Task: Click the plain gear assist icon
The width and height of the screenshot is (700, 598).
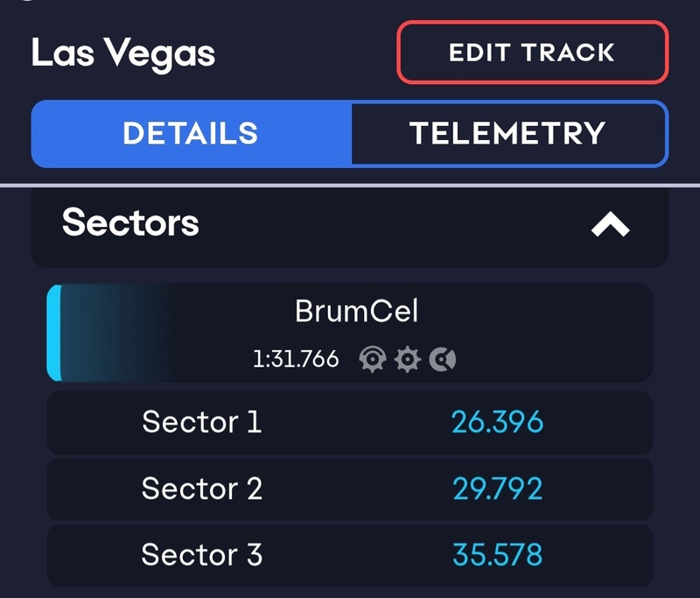Action: [x=408, y=359]
